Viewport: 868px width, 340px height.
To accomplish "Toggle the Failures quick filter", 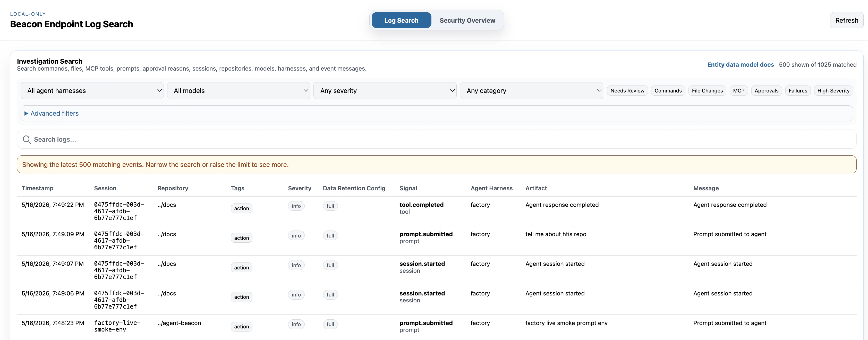I will click(798, 91).
